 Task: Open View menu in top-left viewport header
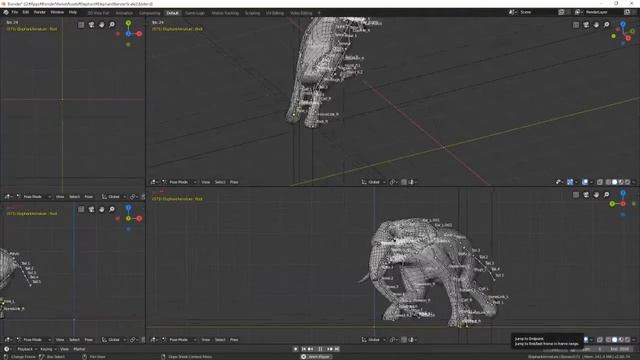(x=60, y=197)
